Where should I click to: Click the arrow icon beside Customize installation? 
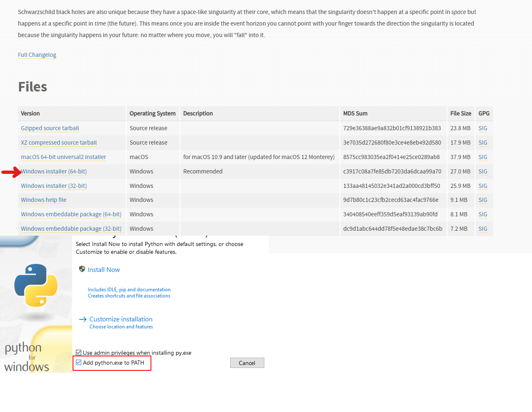pyautogui.click(x=83, y=319)
